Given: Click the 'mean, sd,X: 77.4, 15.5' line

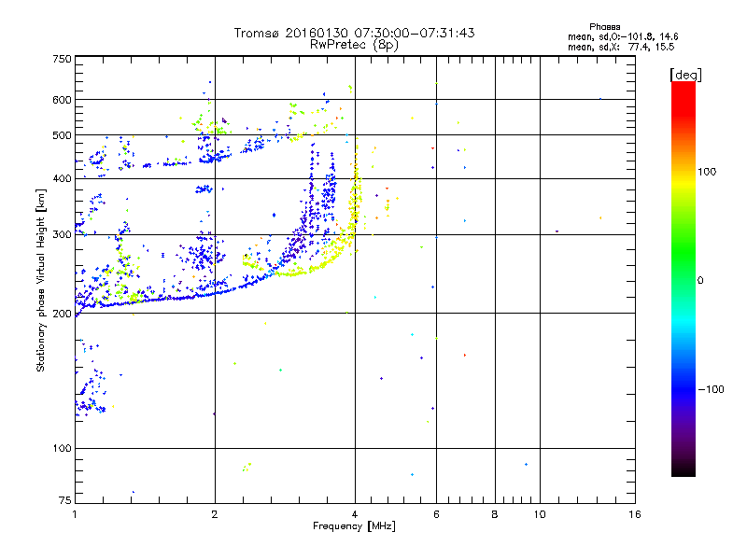Looking at the screenshot, I should 621,47.
